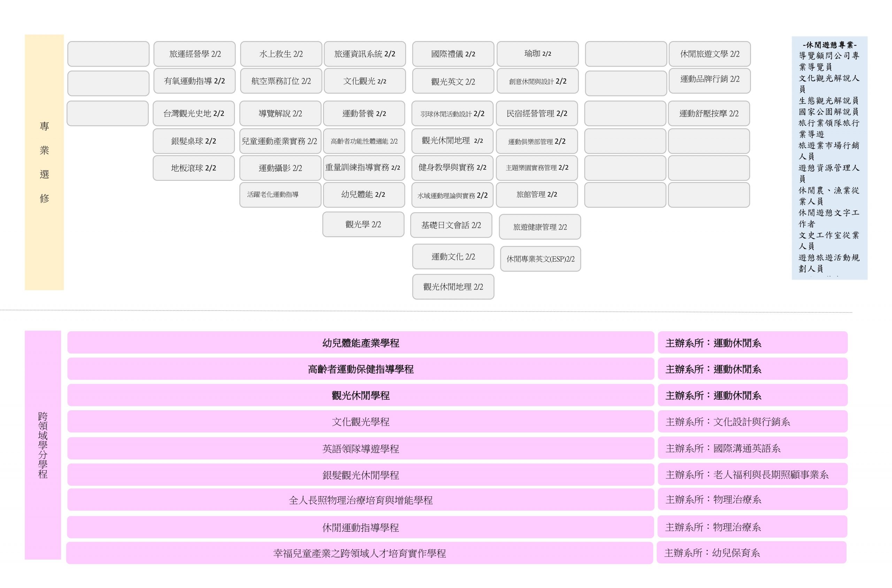Select the 國際禮儀 2/2 course

point(453,54)
